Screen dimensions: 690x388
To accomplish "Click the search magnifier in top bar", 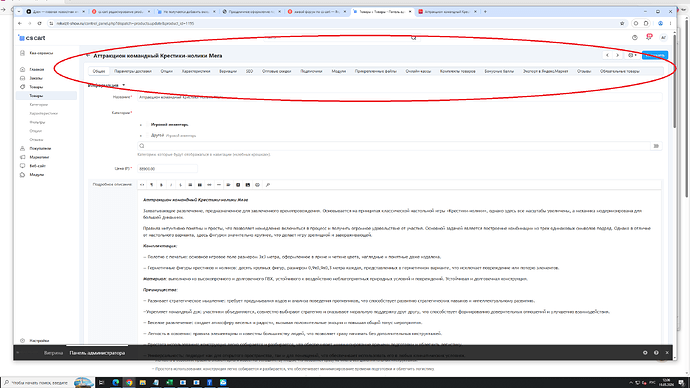I will (x=414, y=38).
